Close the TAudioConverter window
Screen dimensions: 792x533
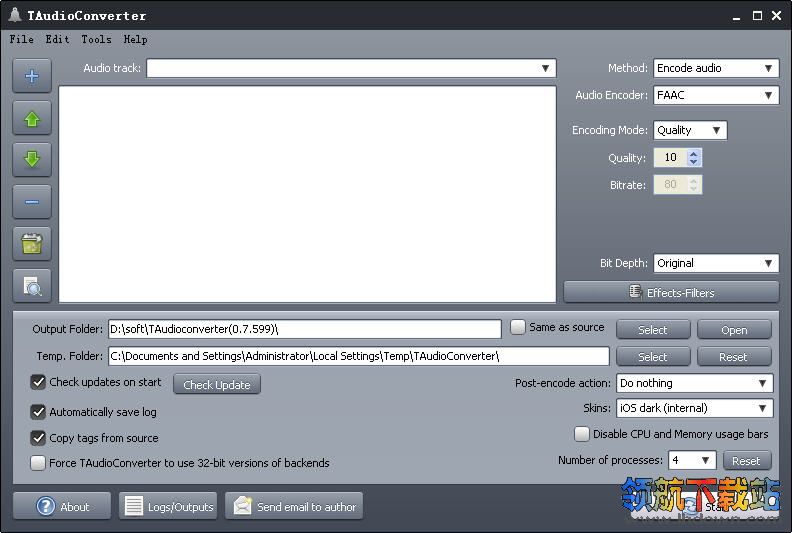tap(777, 16)
